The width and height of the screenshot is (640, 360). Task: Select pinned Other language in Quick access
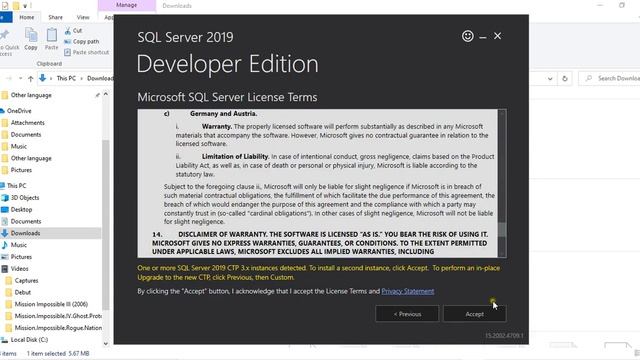tap(31, 95)
